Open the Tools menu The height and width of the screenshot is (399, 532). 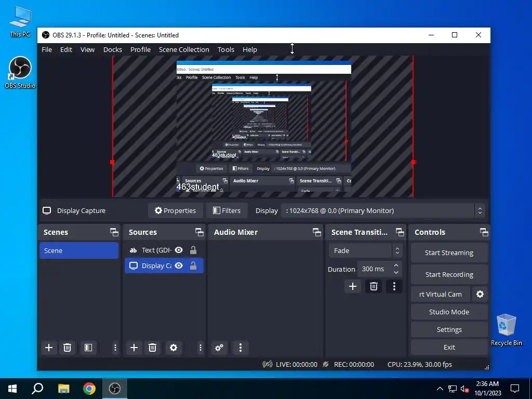[x=226, y=49]
